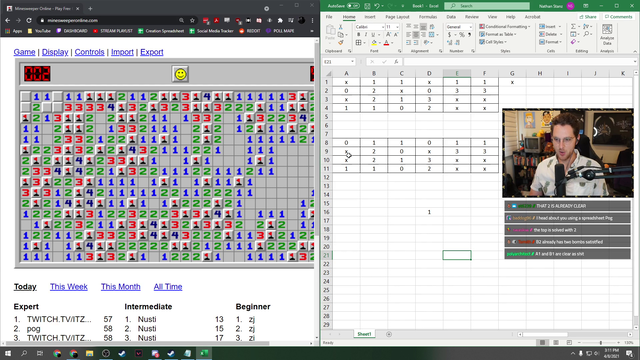Click the Undo icon in Excel title bar
The height and width of the screenshot is (360, 640).
pyautogui.click(x=376, y=6)
